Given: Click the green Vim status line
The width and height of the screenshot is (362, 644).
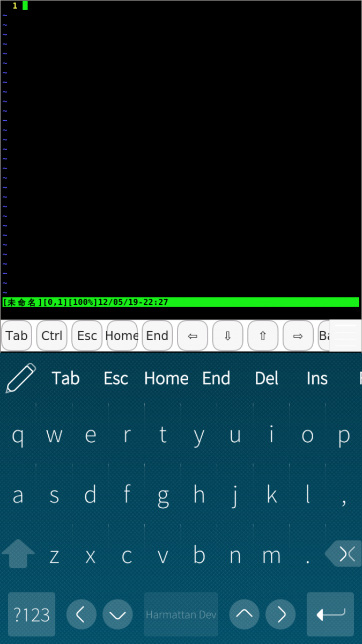Looking at the screenshot, I should [x=181, y=302].
